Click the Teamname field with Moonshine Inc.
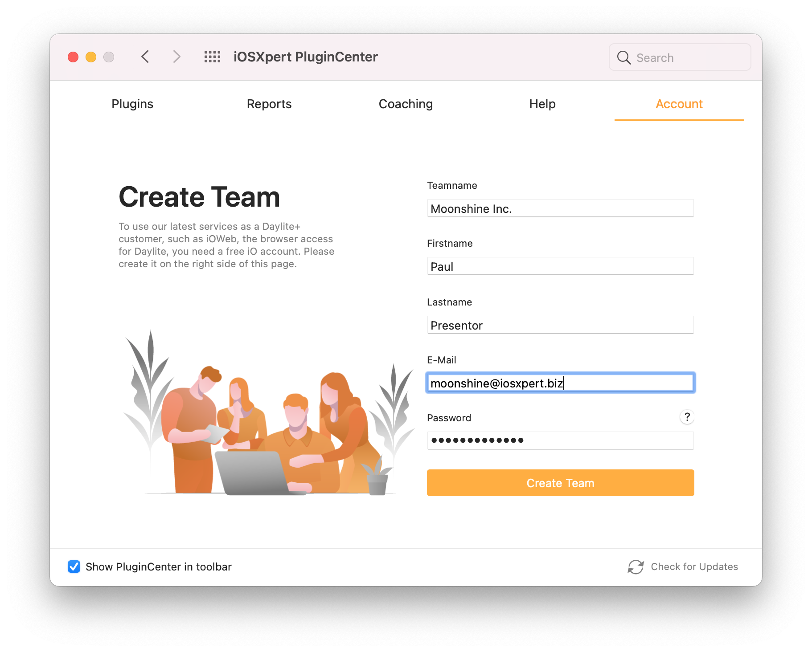 tap(560, 208)
